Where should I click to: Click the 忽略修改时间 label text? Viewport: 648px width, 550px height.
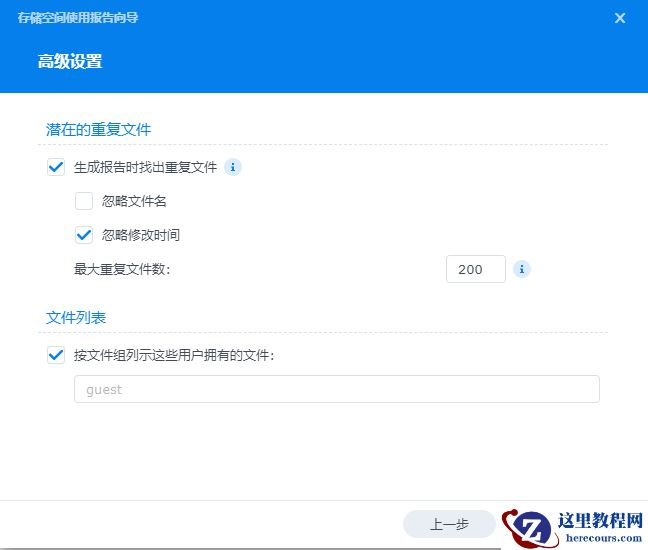tap(141, 235)
